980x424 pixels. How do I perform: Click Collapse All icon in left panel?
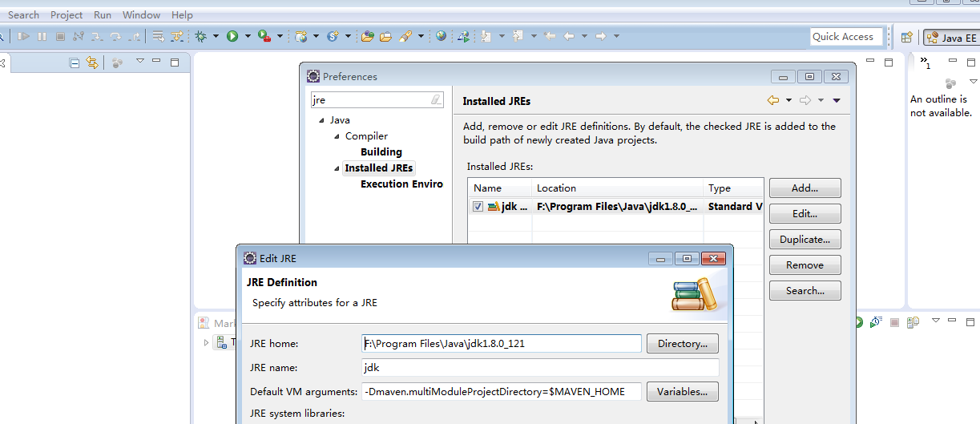coord(75,63)
